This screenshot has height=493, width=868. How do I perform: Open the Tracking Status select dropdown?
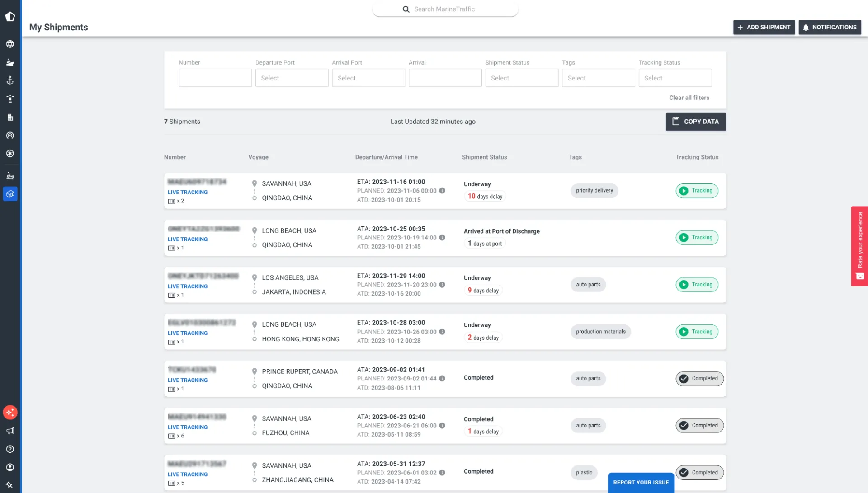pos(675,78)
